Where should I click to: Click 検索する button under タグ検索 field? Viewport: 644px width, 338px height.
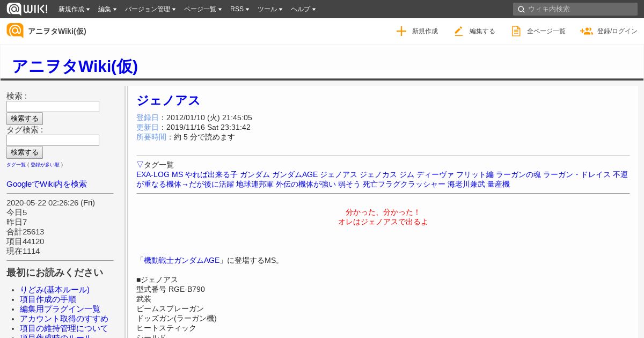pyautogui.click(x=25, y=152)
